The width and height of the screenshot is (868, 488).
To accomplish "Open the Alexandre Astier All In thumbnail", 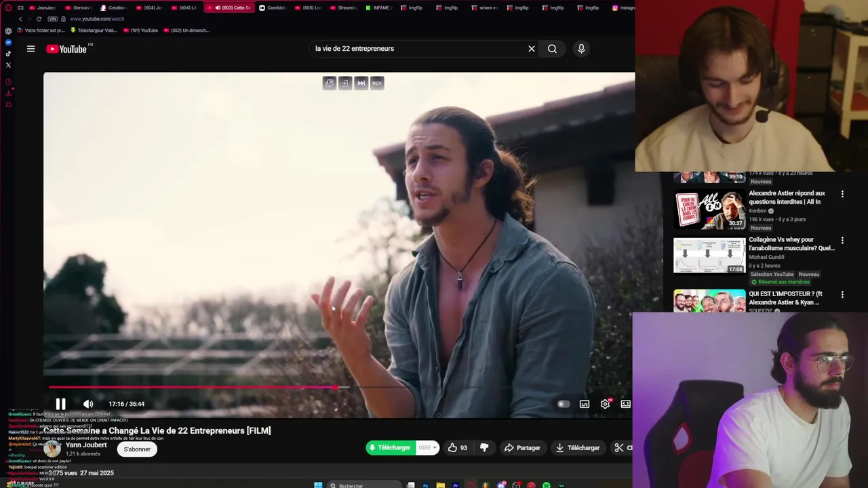I will point(709,210).
